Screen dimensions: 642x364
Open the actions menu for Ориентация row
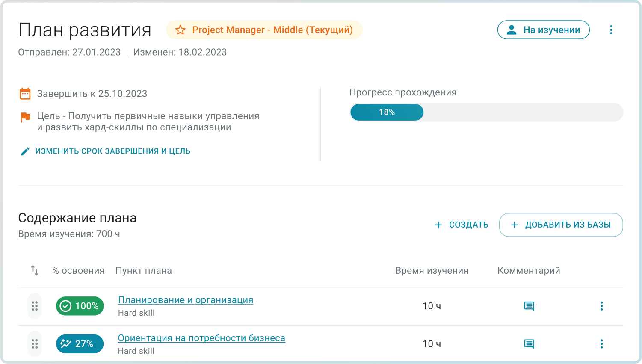tap(601, 343)
